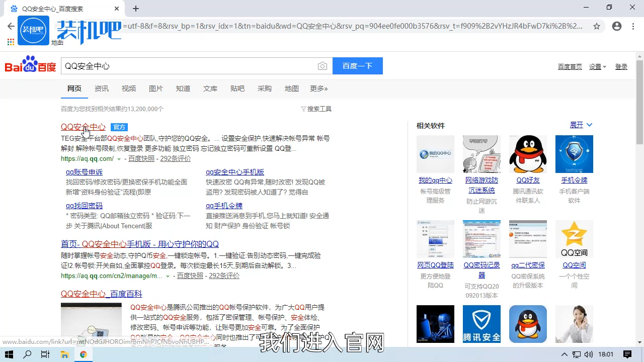Open the QQ空间 star icon
This screenshot has width=644, height=362.
[x=574, y=239]
